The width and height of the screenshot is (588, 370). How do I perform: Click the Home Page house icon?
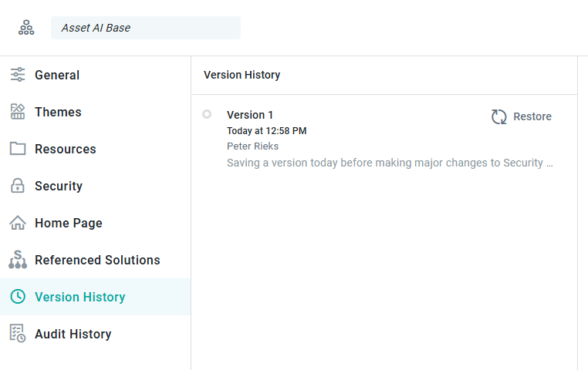[18, 223]
